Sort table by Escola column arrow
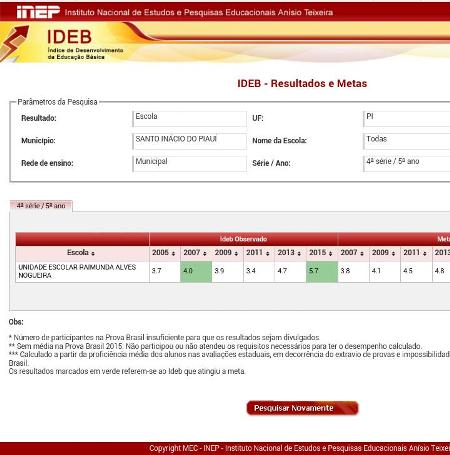Screen dimensions: 450x455 point(93,254)
